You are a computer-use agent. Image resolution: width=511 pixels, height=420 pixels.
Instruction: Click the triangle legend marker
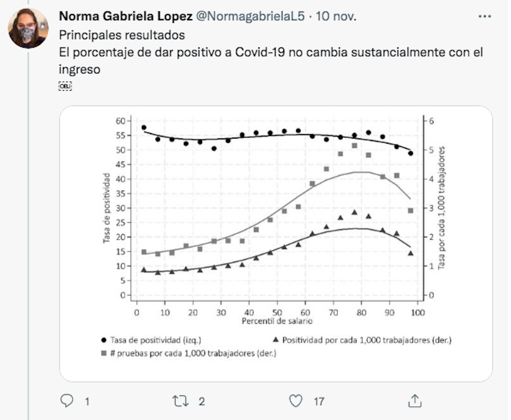pyautogui.click(x=275, y=340)
